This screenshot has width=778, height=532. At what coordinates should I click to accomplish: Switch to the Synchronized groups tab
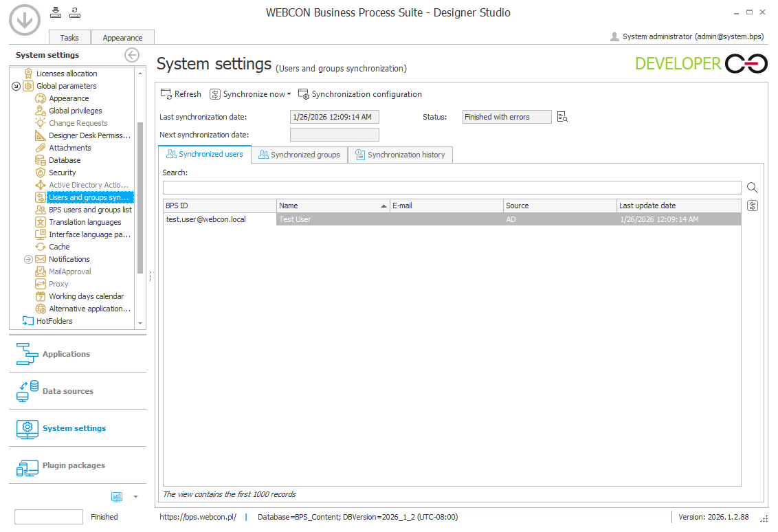299,155
